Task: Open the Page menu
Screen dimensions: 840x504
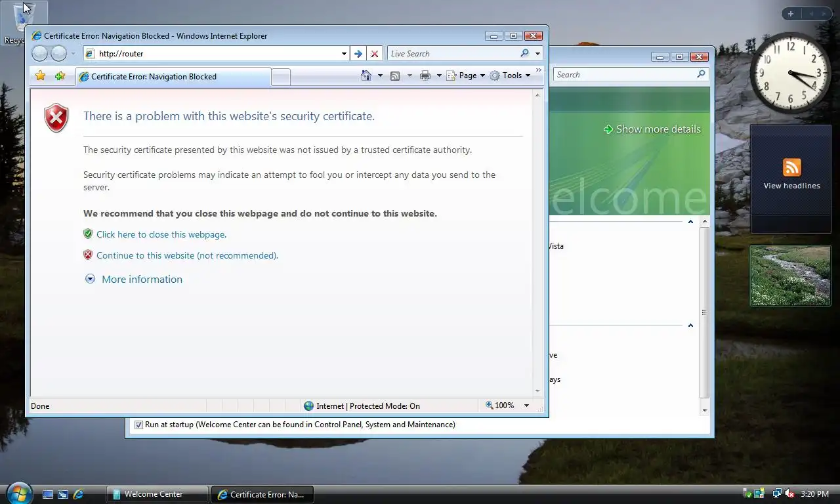Action: (x=466, y=75)
